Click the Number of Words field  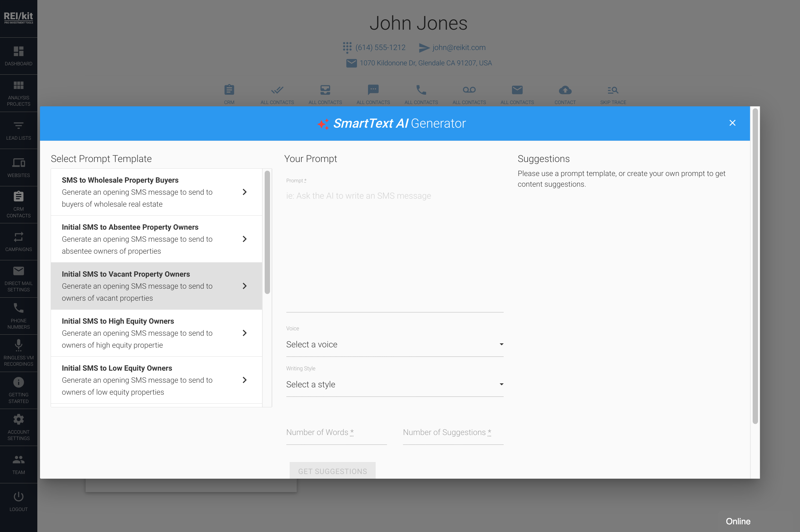click(336, 432)
